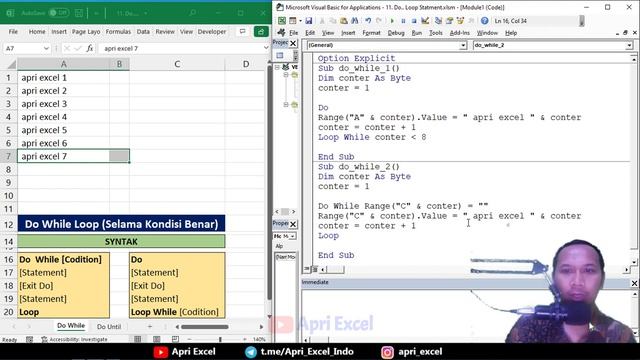Open the Run menu in VBA editor
The image size is (640, 360).
416,33
